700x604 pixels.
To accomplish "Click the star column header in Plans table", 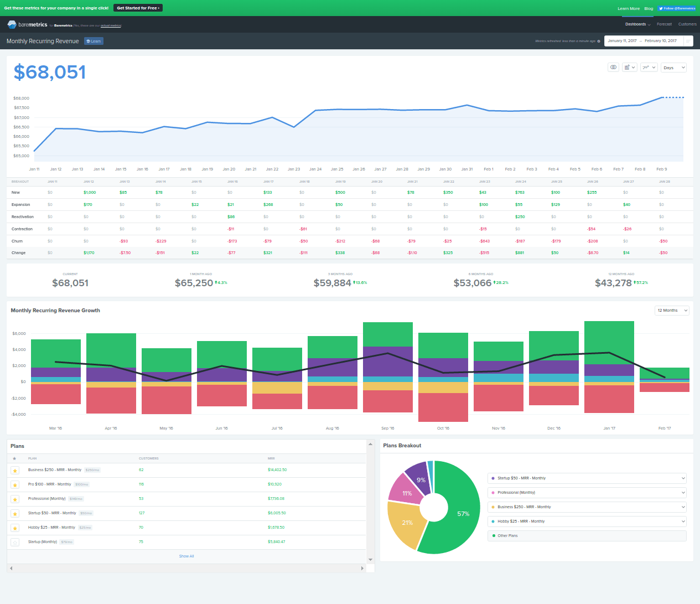I will click(x=14, y=458).
